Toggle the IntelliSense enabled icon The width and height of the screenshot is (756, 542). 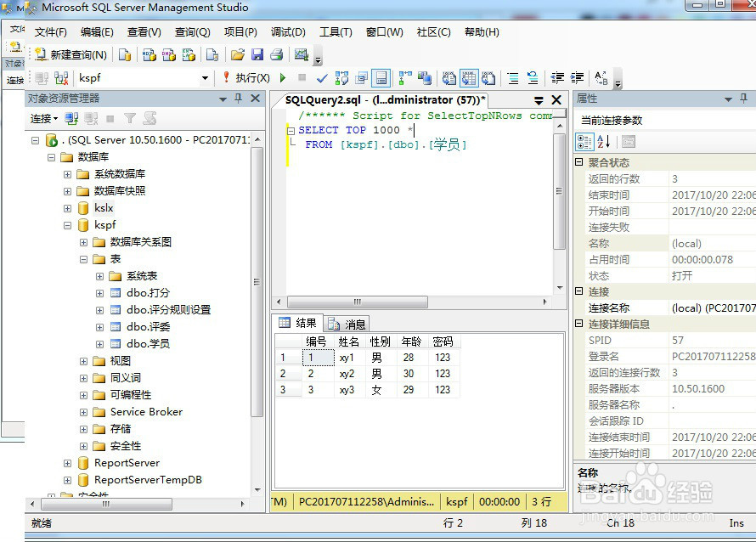point(381,78)
